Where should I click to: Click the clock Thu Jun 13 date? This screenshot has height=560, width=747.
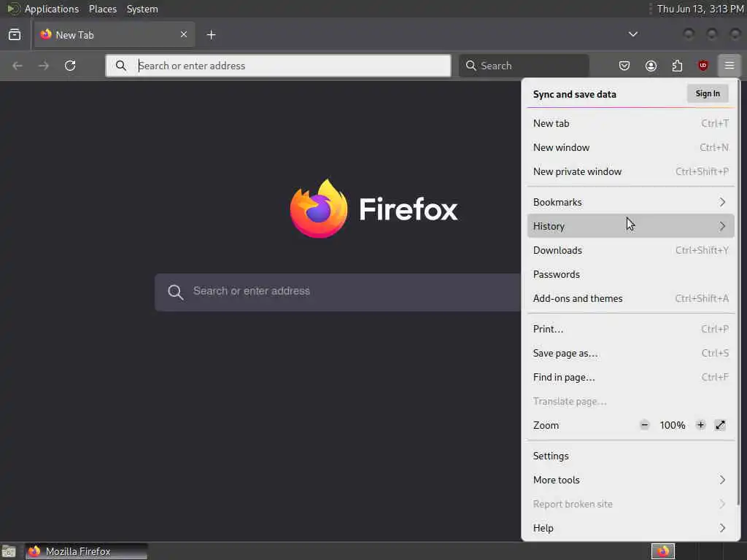pyautogui.click(x=700, y=9)
